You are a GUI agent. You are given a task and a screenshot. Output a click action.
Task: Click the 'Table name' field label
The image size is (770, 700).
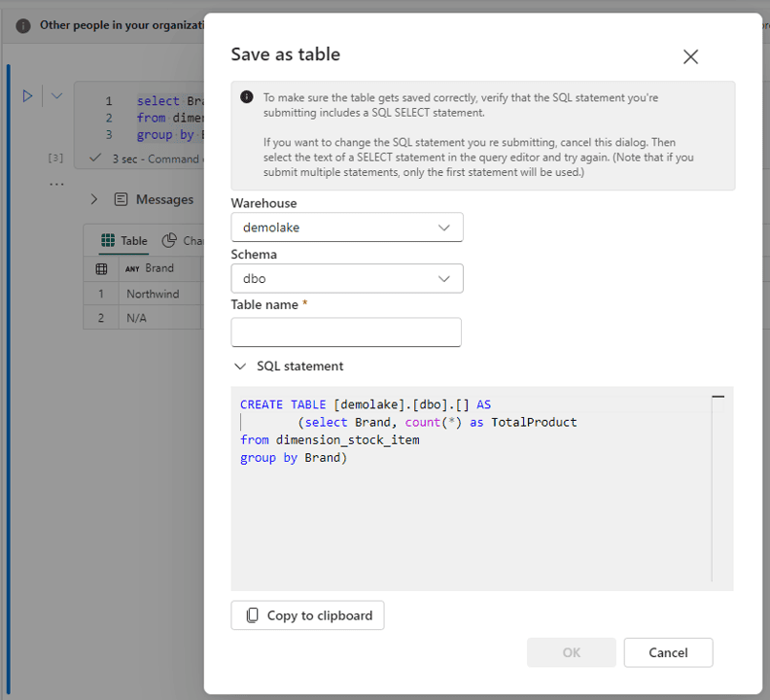[x=264, y=304]
